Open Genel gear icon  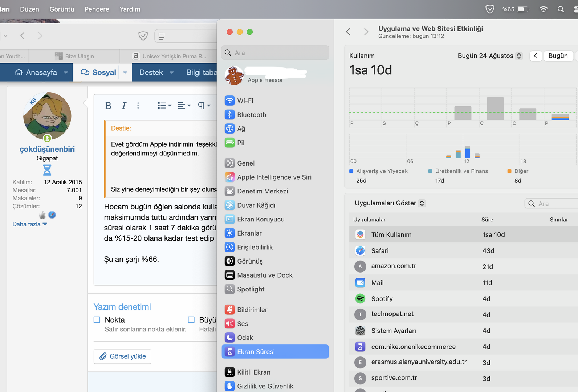tap(229, 163)
